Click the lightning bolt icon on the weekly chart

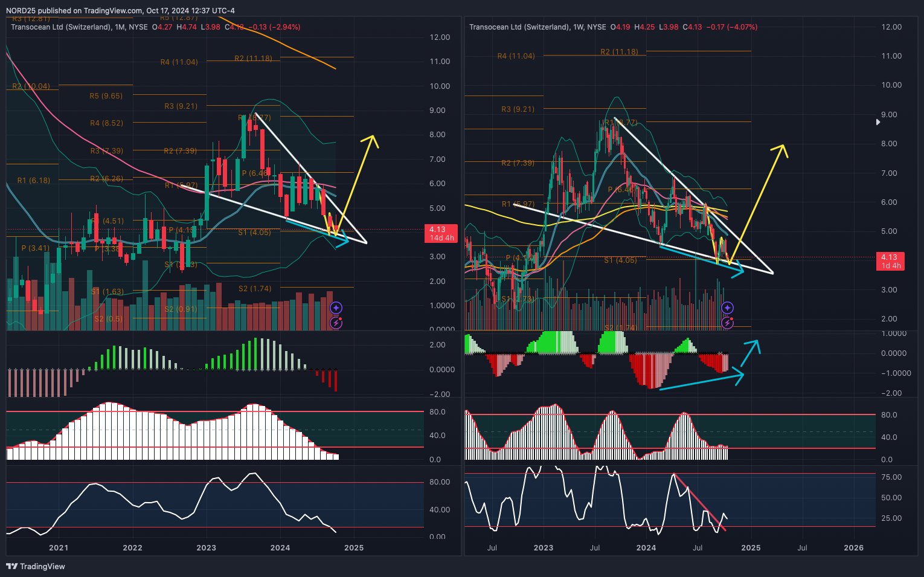[x=728, y=323]
